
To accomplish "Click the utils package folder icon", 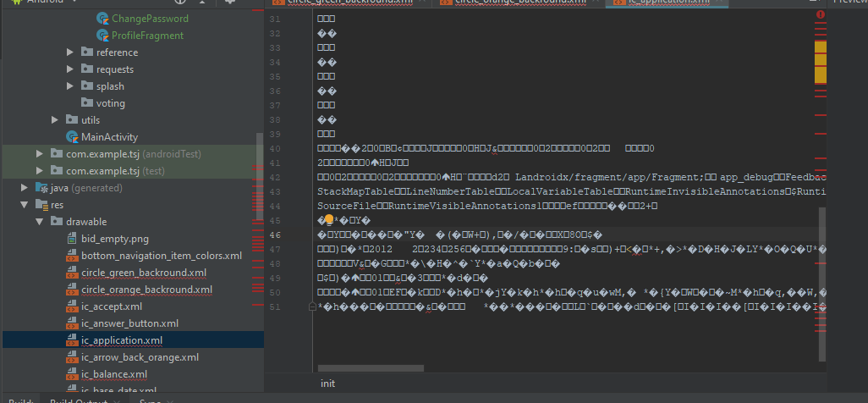I will point(72,119).
